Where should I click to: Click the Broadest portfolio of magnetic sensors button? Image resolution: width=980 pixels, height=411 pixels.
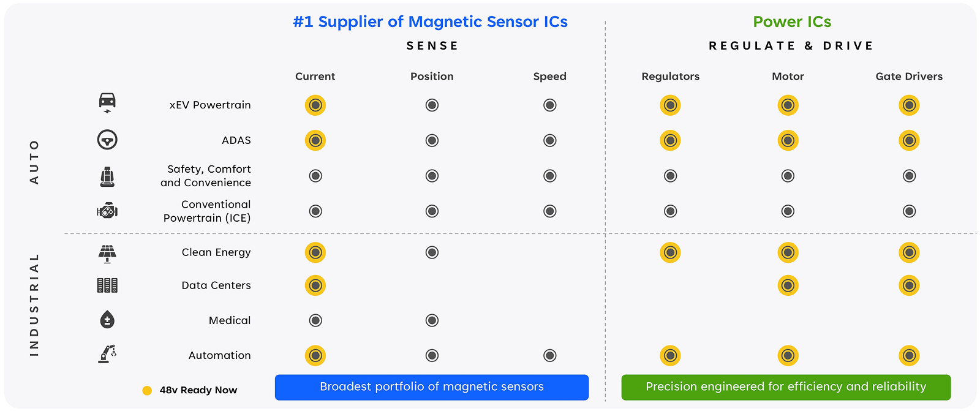tap(432, 387)
